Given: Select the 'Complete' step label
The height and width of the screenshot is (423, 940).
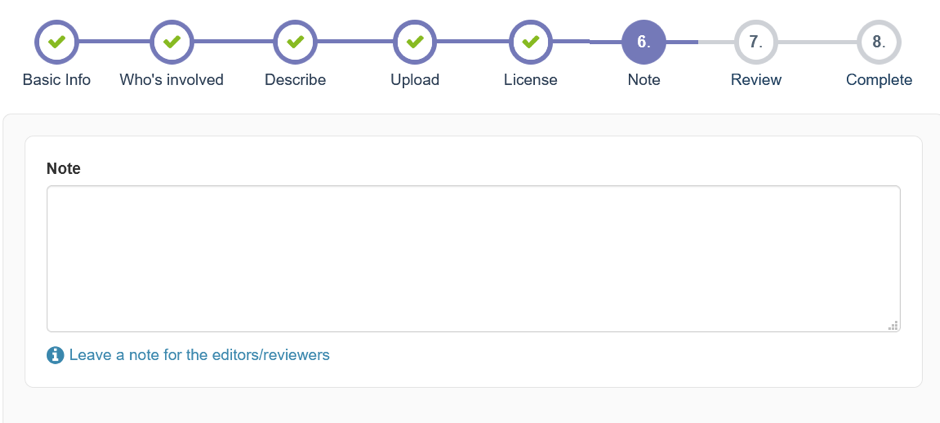Looking at the screenshot, I should coord(879,80).
